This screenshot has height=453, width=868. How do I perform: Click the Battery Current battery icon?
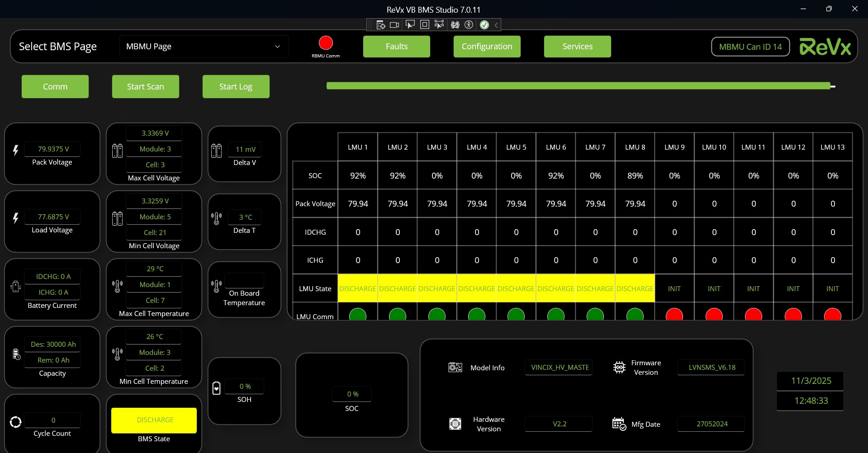click(15, 286)
